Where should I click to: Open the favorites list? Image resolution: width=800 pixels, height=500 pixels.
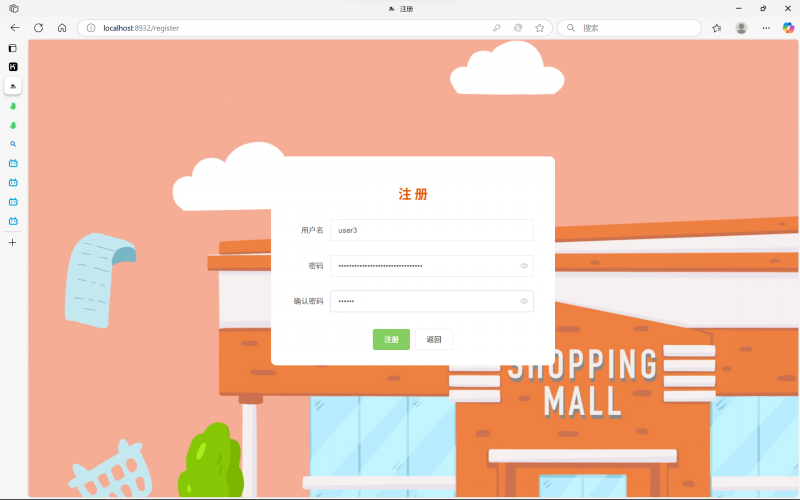717,28
